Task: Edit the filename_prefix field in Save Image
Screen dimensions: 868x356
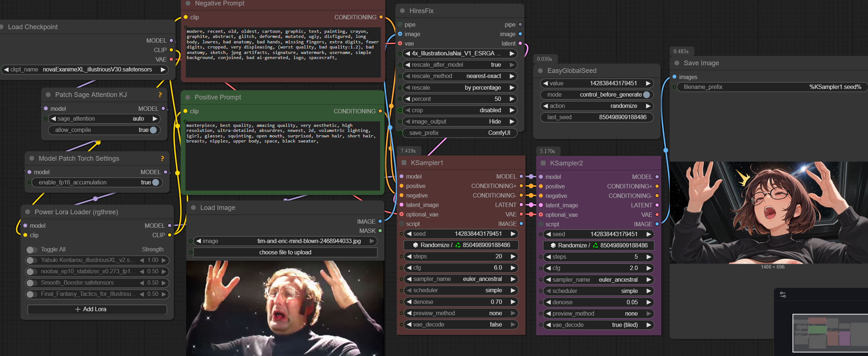Action: point(772,87)
